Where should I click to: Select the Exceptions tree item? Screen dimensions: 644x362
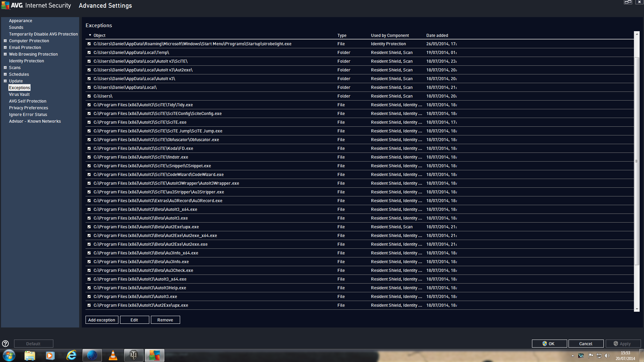[19, 88]
